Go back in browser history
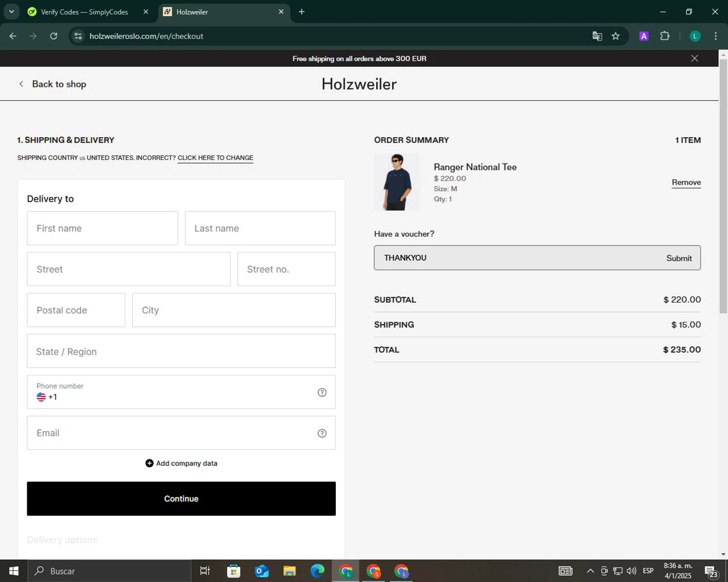 coord(13,36)
